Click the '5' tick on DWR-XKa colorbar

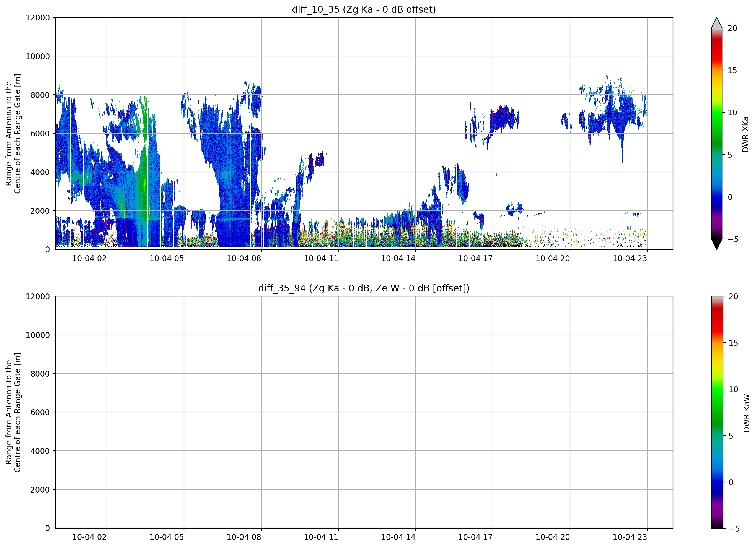pyautogui.click(x=730, y=155)
